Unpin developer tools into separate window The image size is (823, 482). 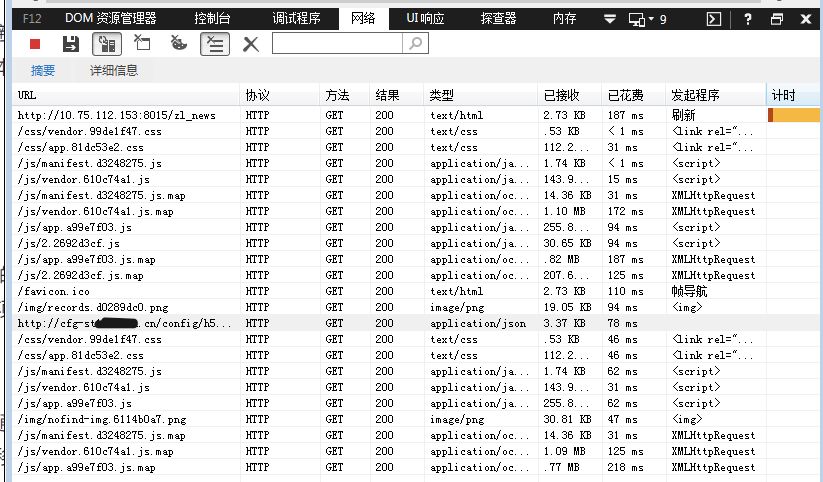[x=777, y=19]
